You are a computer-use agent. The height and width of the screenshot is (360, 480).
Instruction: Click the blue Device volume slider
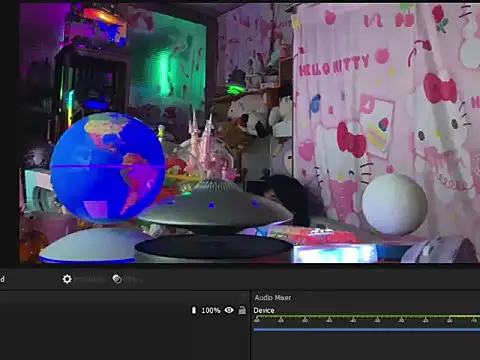point(367,330)
